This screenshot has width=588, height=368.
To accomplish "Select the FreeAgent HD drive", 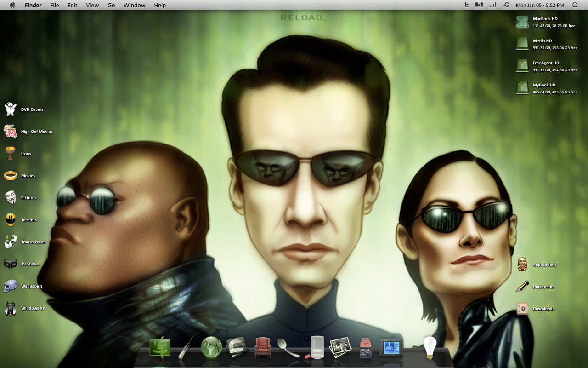I will pos(522,66).
